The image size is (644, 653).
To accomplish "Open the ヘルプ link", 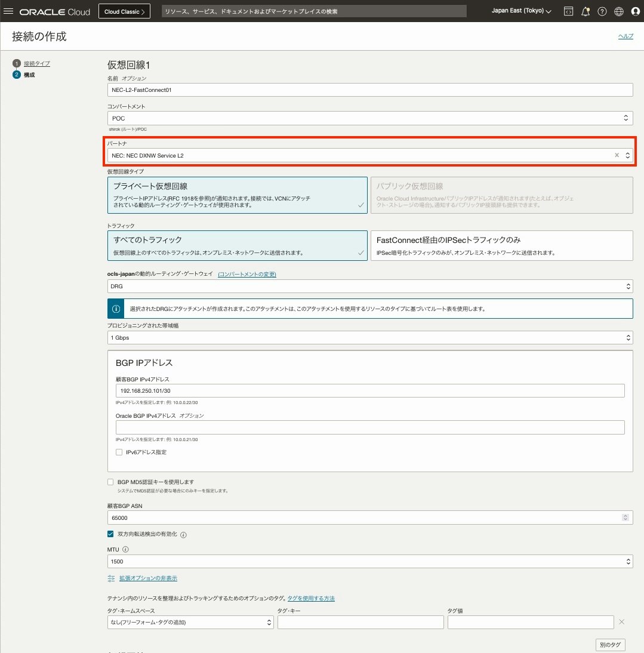I will coord(625,36).
